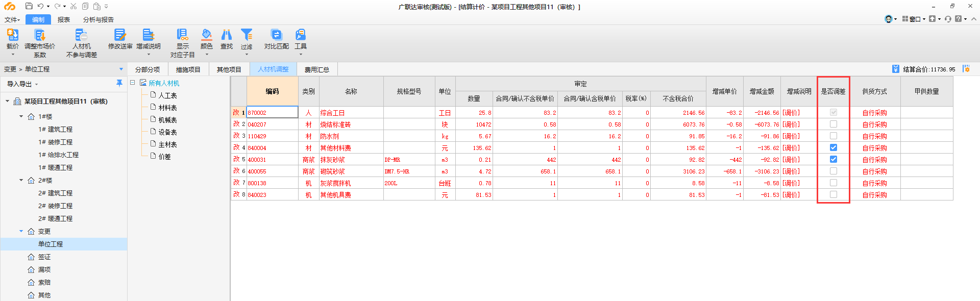
Task: Click the 过滤 funnel icon
Action: click(x=247, y=35)
